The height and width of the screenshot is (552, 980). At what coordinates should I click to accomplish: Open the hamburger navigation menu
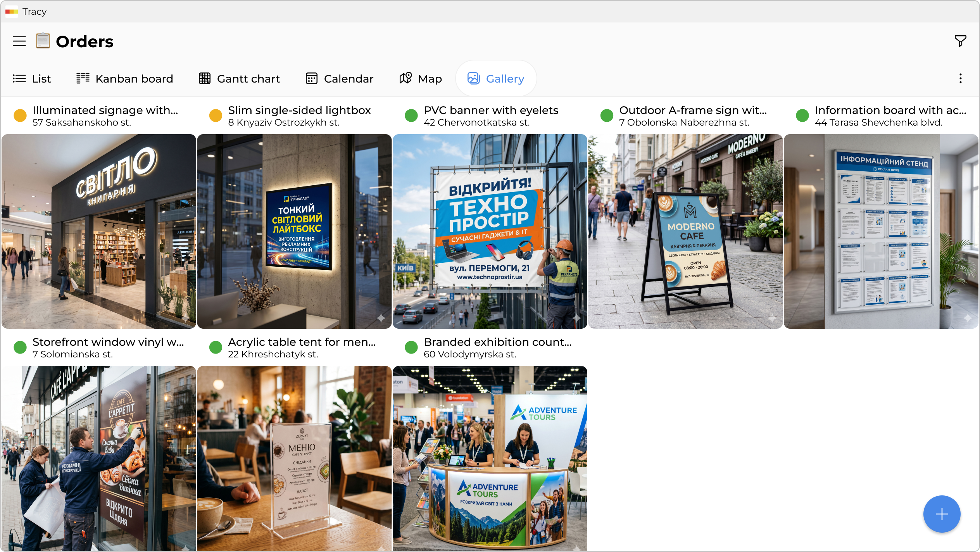[x=19, y=41]
